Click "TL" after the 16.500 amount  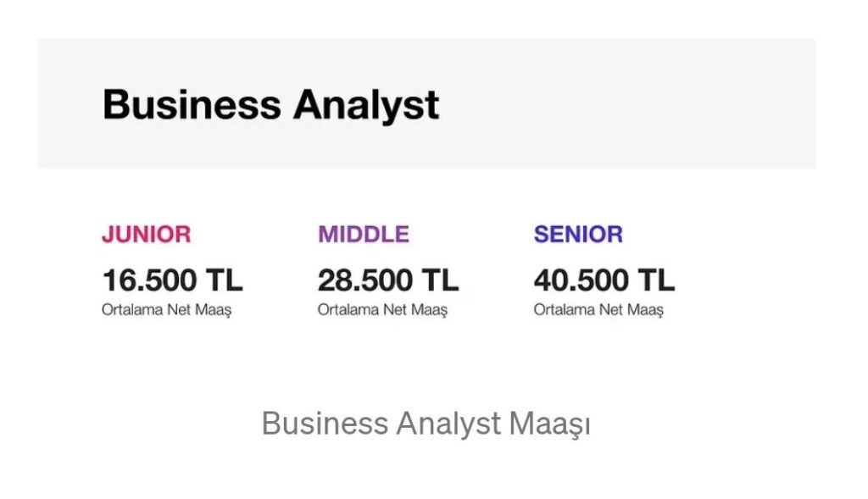tap(225, 280)
